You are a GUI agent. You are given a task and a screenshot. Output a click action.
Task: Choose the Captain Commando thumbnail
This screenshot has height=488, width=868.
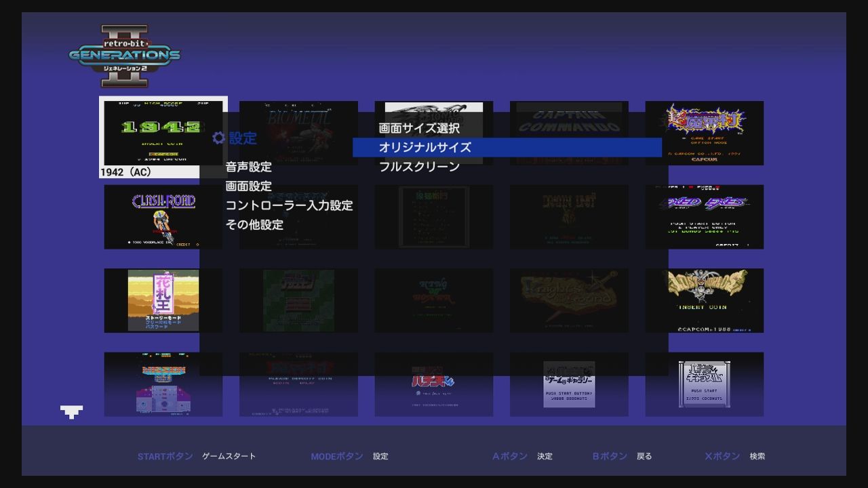pyautogui.click(x=569, y=133)
